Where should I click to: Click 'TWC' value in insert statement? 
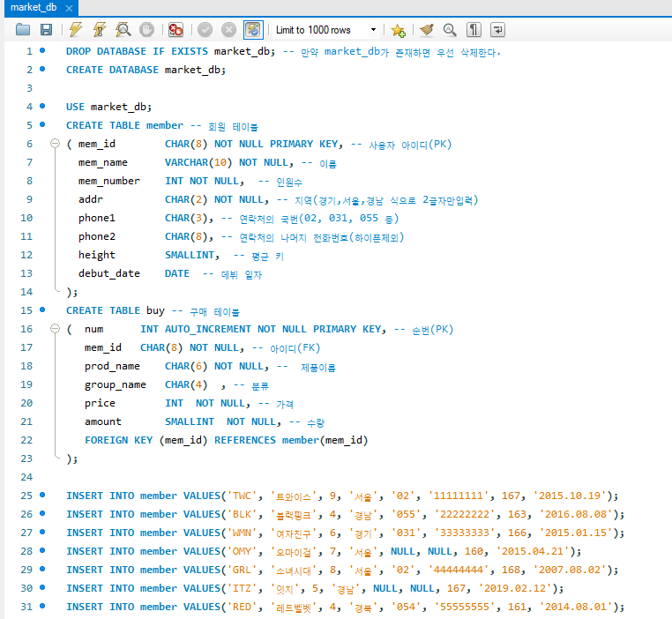242,496
